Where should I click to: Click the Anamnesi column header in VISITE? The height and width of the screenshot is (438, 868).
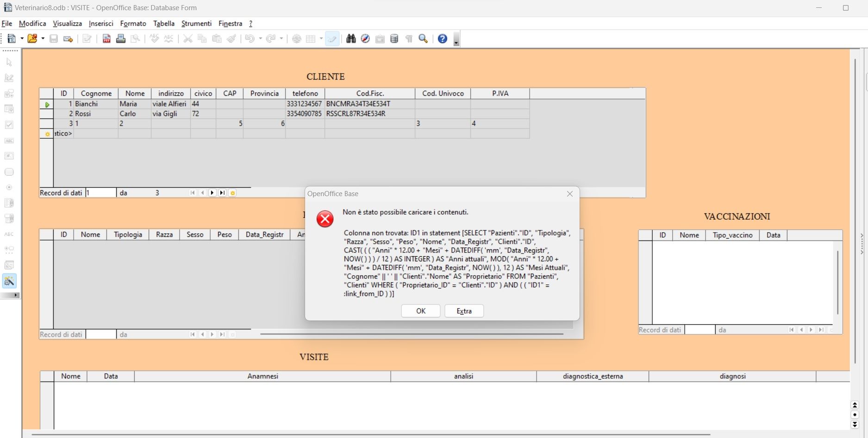click(x=262, y=376)
